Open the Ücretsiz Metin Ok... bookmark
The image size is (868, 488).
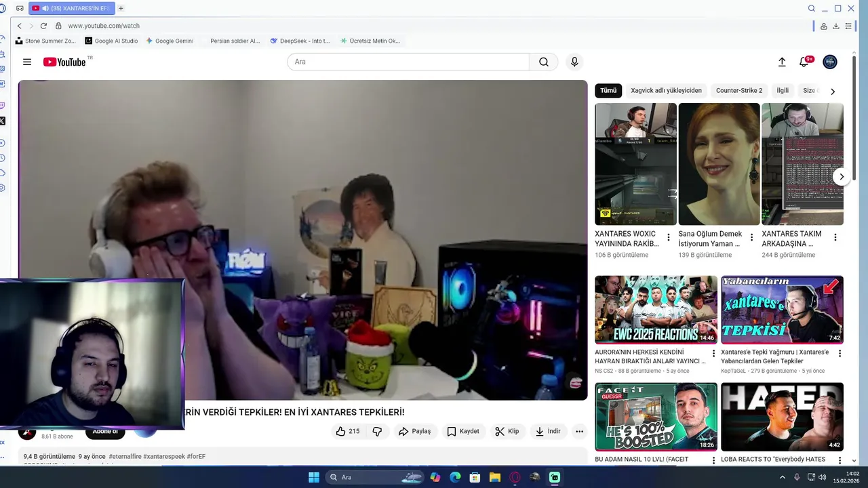370,41
